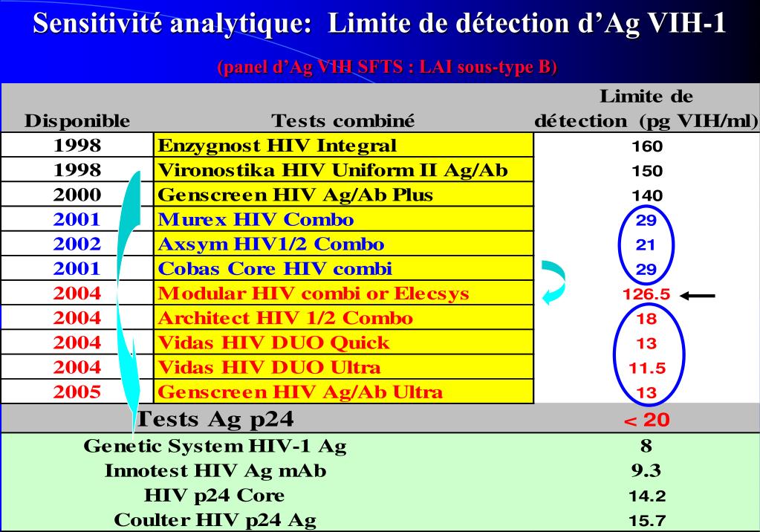Screen dimensions: 760x532
Task: Click the value 160
Action: tap(647, 146)
